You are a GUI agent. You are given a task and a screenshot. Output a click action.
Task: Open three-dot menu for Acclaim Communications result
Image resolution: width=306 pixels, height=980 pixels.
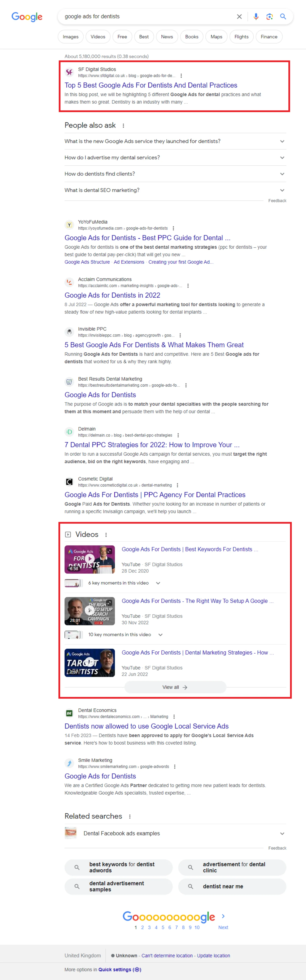(x=188, y=286)
